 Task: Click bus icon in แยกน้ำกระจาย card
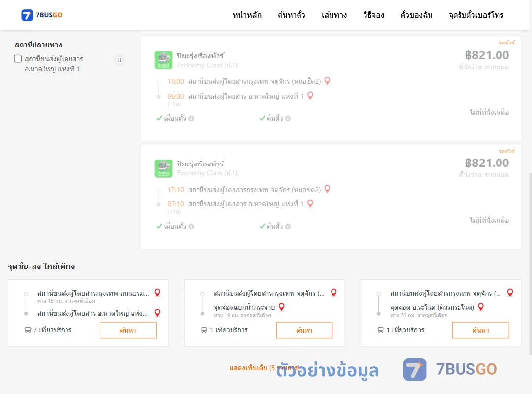tap(204, 330)
